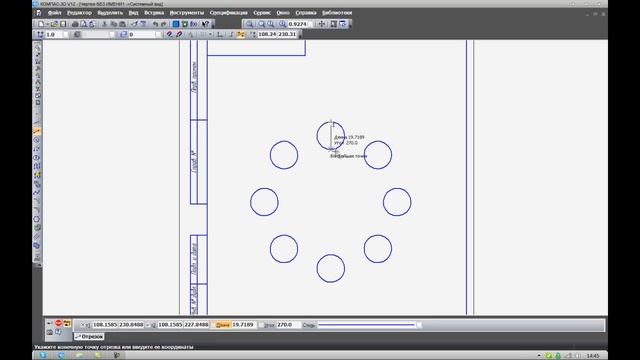Select the Polygon tool on left panel
The height and width of the screenshot is (360, 640).
[x=37, y=219]
